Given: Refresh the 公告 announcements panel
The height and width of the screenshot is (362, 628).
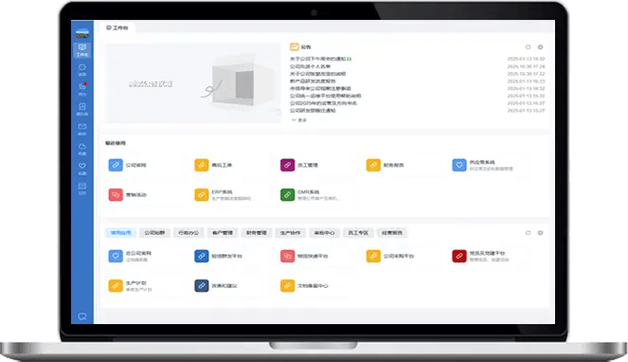Looking at the screenshot, I should coord(528,47).
